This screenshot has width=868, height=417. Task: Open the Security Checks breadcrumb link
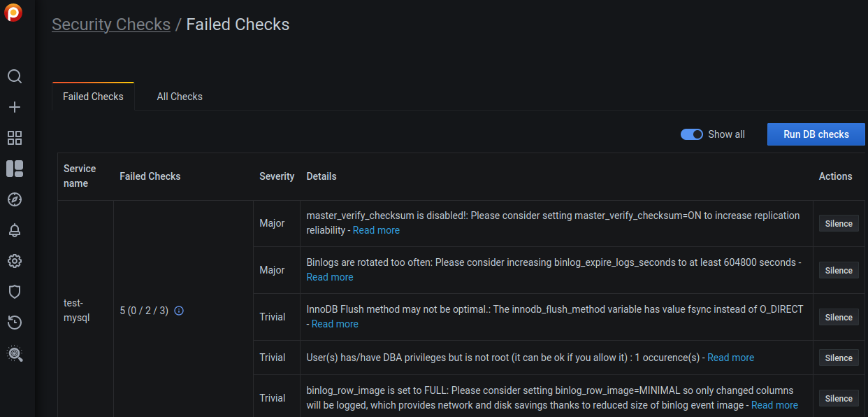[x=111, y=24]
